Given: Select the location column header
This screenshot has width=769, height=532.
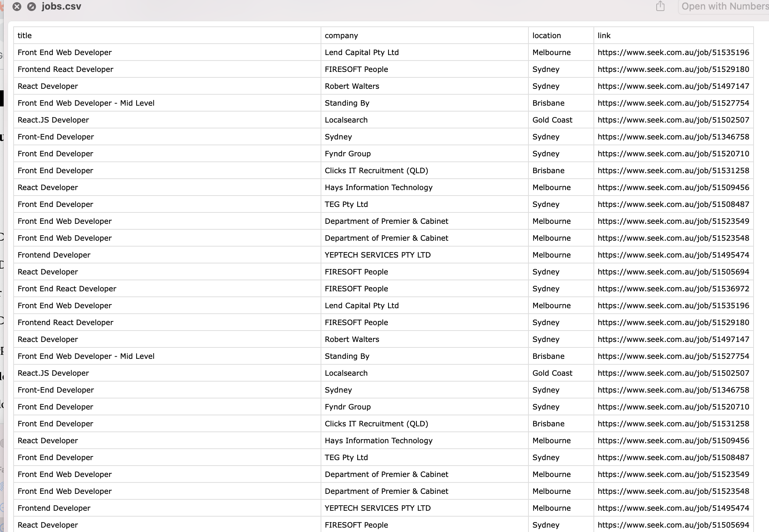Looking at the screenshot, I should [x=546, y=35].
